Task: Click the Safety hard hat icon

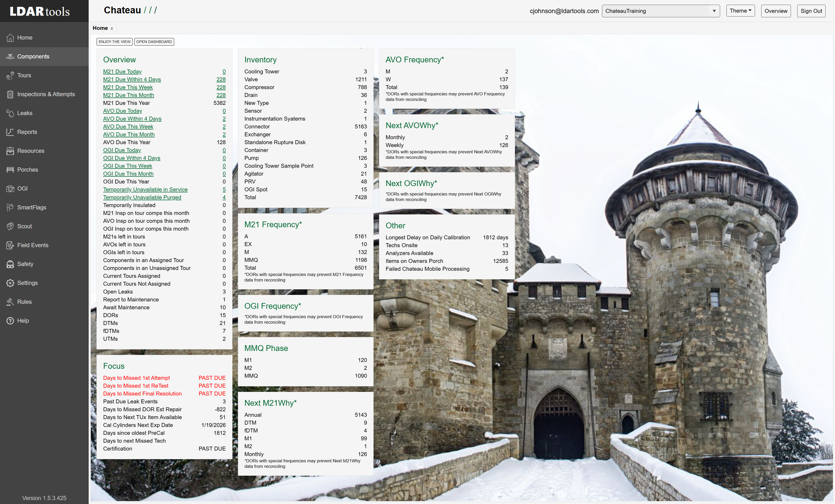Action: point(10,264)
